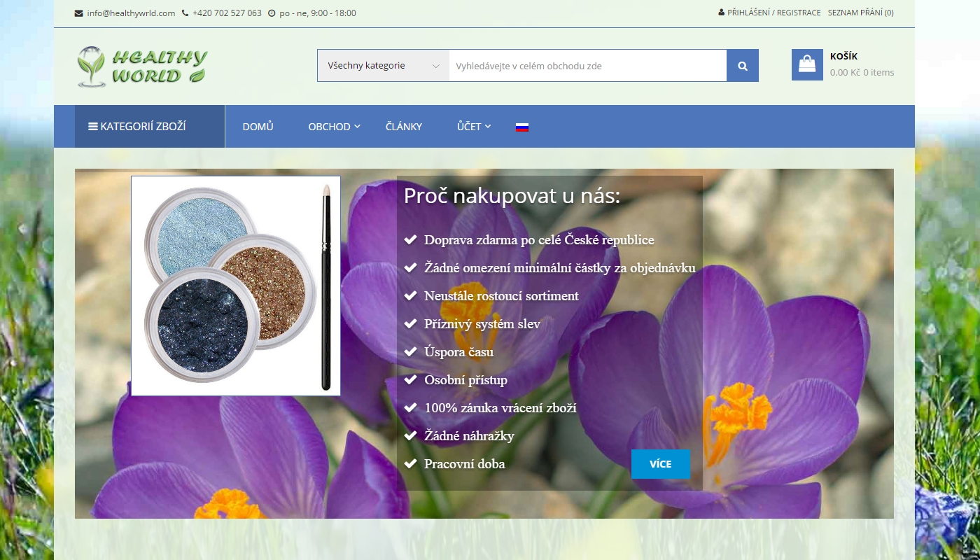Expand the Účet menu chevron
Viewport: 980px width, 560px height.
488,126
